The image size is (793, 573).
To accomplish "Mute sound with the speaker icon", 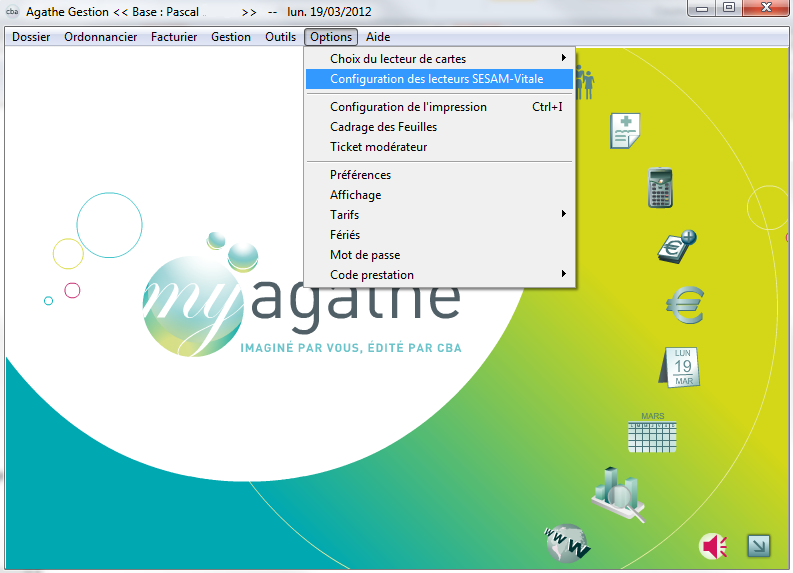I will click(x=713, y=546).
